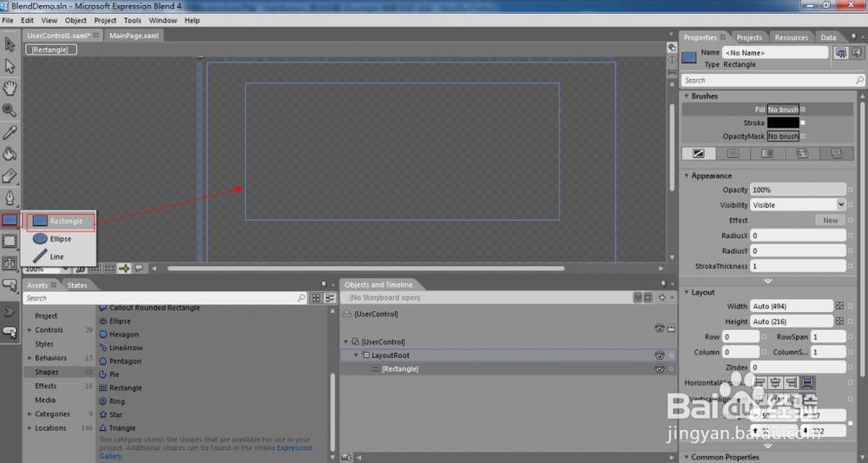Select the Paint Bucket tool
This screenshot has height=463, width=868.
point(10,154)
